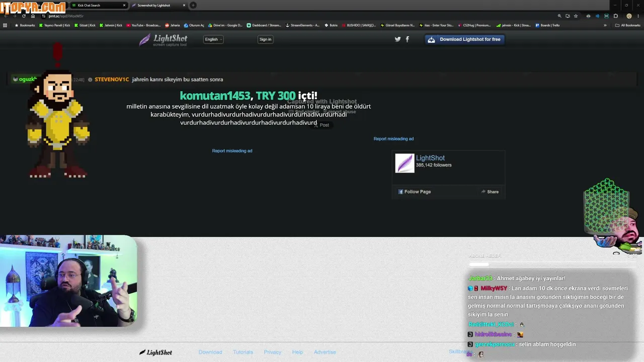Reload the current page
644x362 pixels.
(x=24, y=16)
